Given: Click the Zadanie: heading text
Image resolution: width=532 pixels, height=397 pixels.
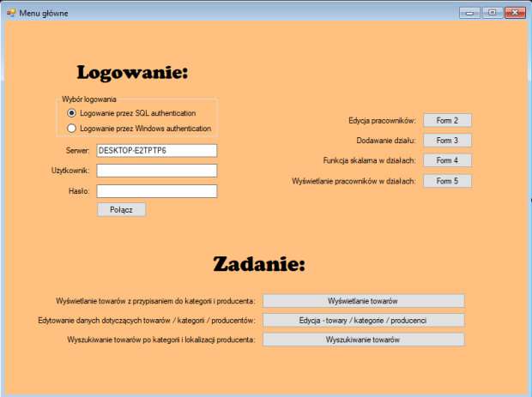Looking at the screenshot, I should (x=259, y=264).
